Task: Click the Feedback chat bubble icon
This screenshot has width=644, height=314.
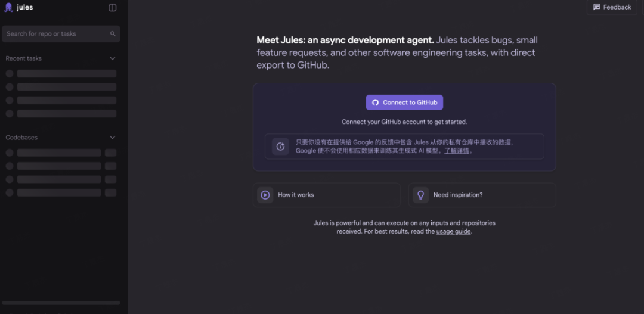Action: (x=597, y=7)
